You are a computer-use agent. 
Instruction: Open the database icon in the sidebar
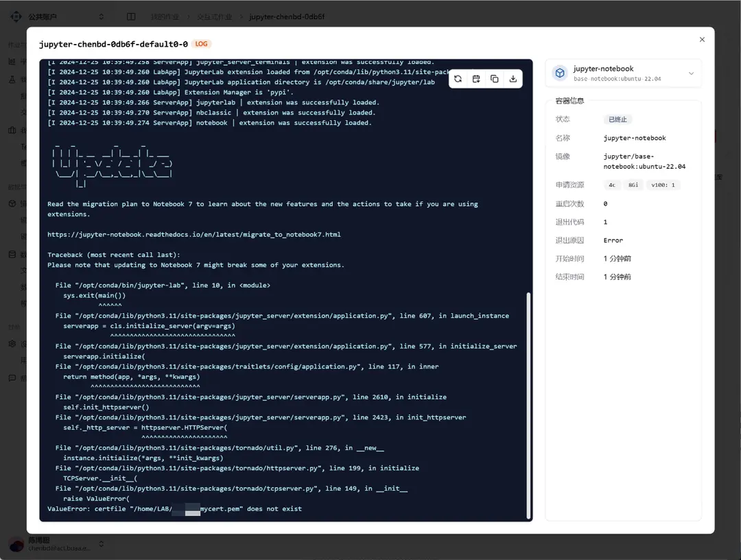[12, 254]
